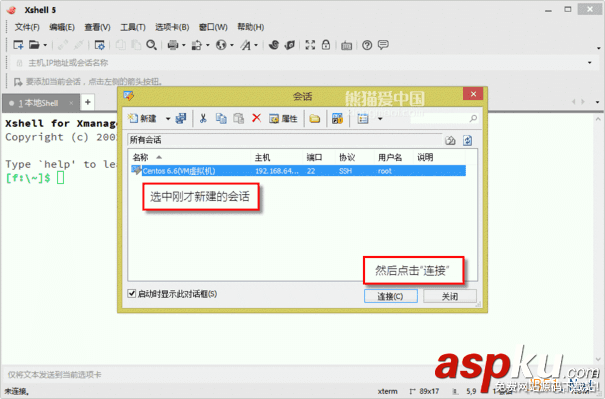This screenshot has width=605, height=399.
Task: Click the shortcut creation icon in dialog
Action: point(337,119)
